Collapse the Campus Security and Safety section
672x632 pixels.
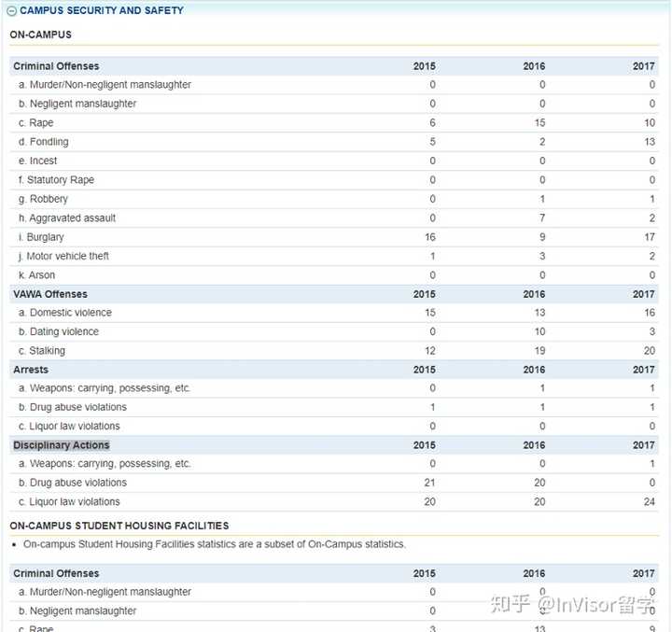click(12, 10)
